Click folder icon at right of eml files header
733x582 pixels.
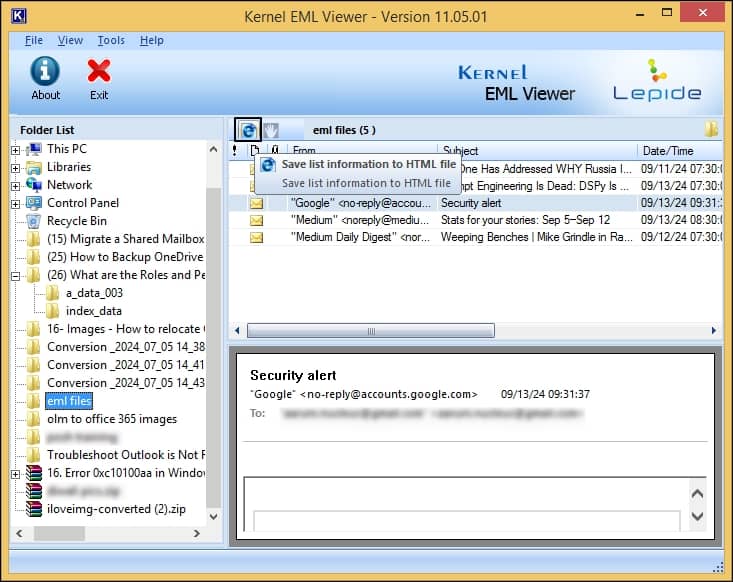tap(711, 129)
